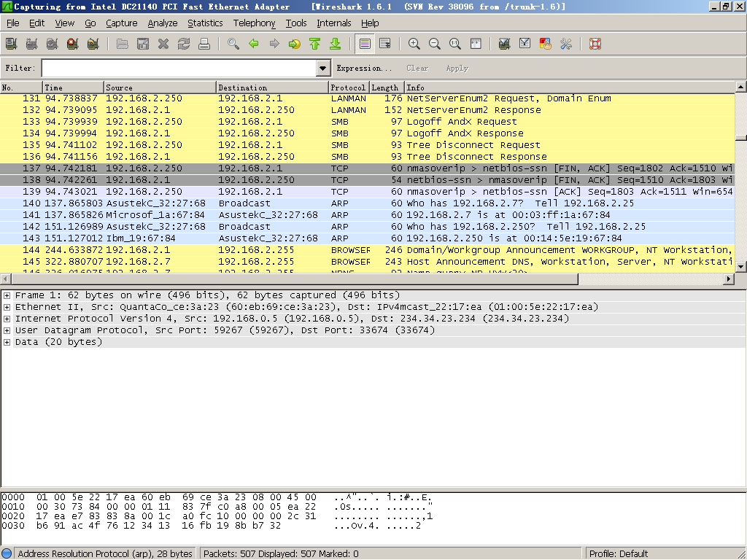Start a new live capture icon
The image size is (747, 560).
[53, 44]
